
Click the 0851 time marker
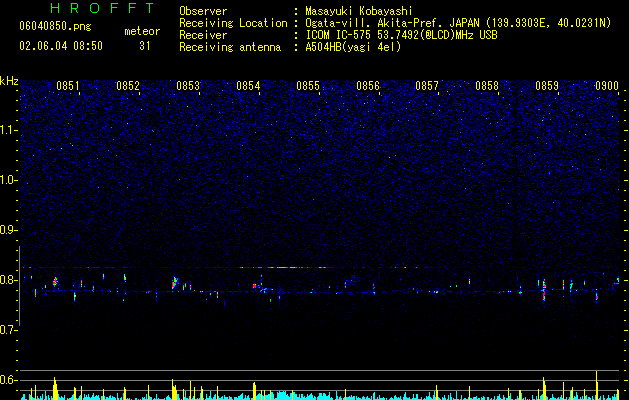68,86
